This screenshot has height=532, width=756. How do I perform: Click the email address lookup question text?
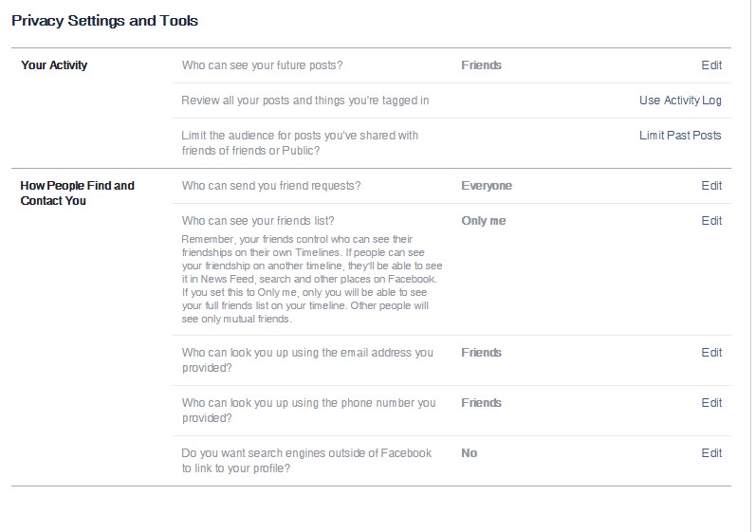(307, 359)
